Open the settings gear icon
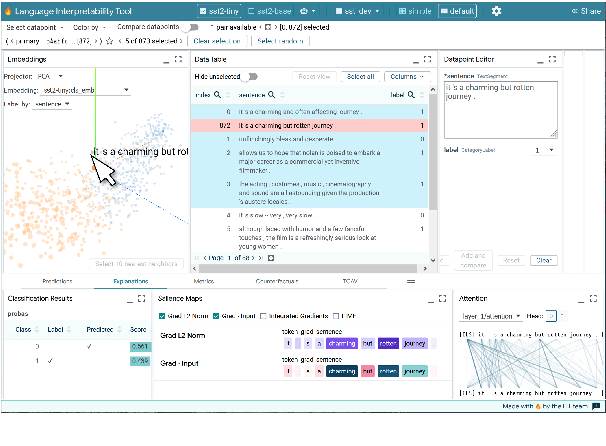The image size is (606, 446). tap(497, 10)
